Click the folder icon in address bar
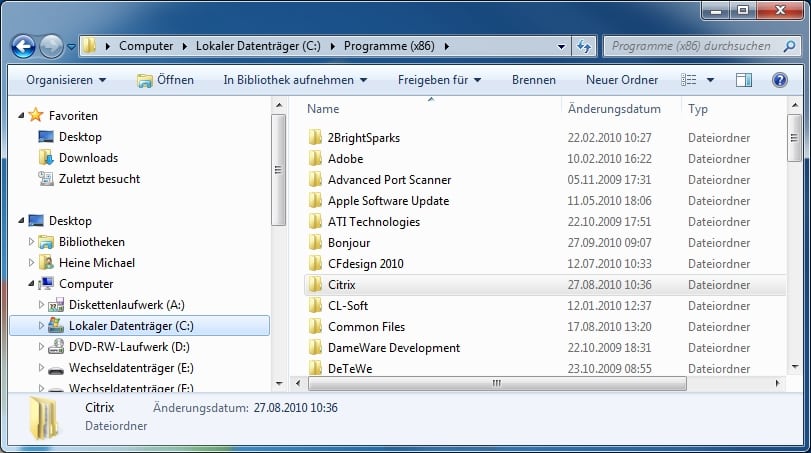 pos(89,46)
